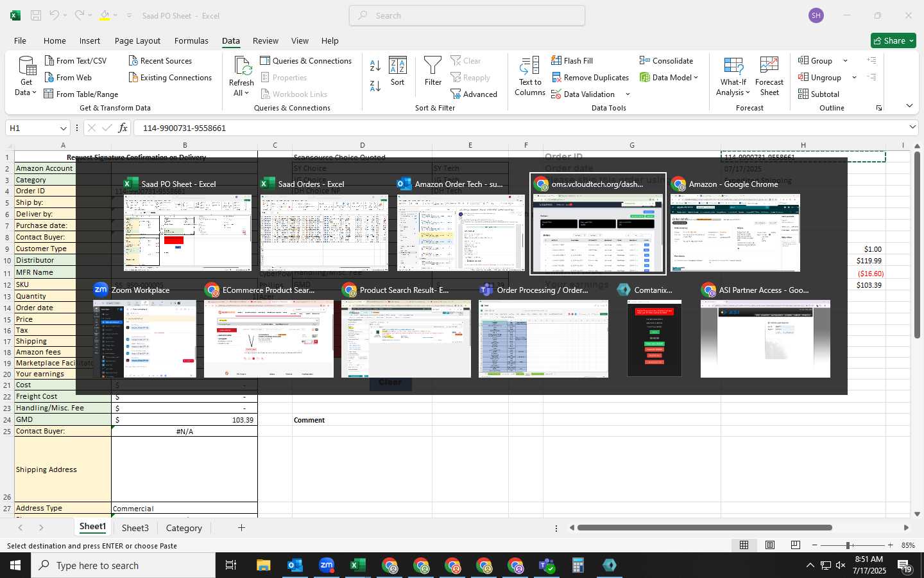Click the Undo arrow
924x578 pixels.
click(55, 15)
